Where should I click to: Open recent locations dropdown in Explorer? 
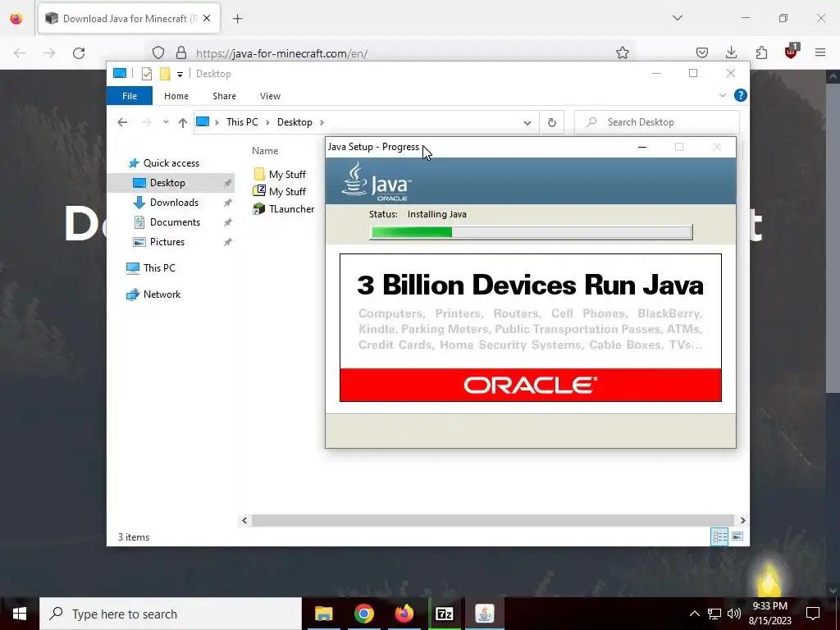pos(166,122)
